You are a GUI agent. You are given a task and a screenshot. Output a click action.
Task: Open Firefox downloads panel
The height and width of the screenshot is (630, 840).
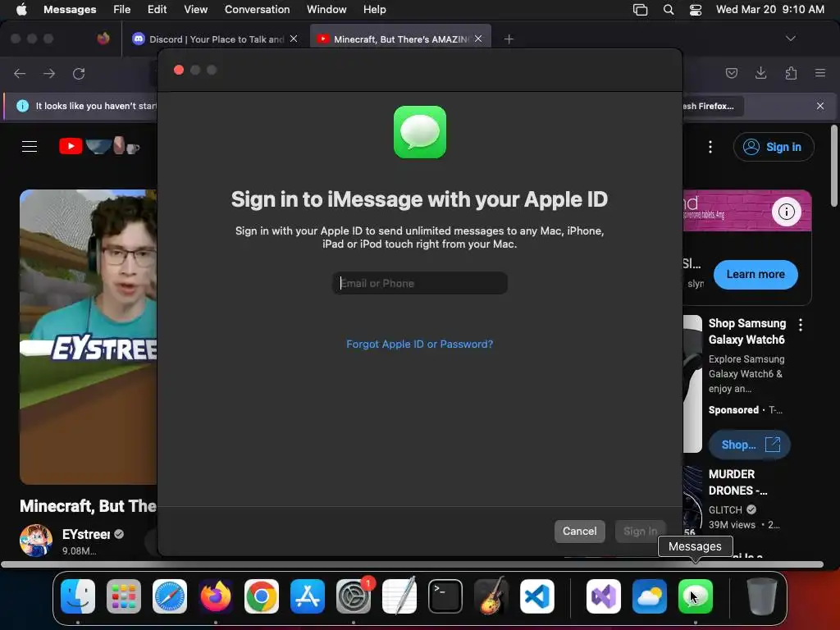click(760, 73)
